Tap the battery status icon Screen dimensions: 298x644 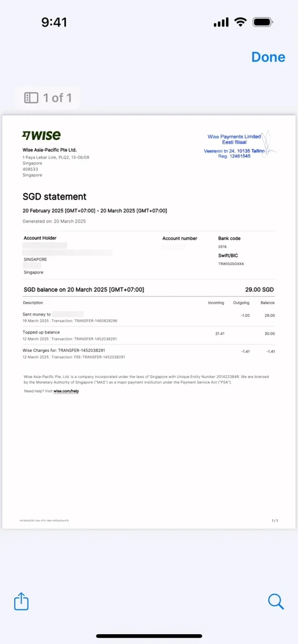click(x=263, y=22)
